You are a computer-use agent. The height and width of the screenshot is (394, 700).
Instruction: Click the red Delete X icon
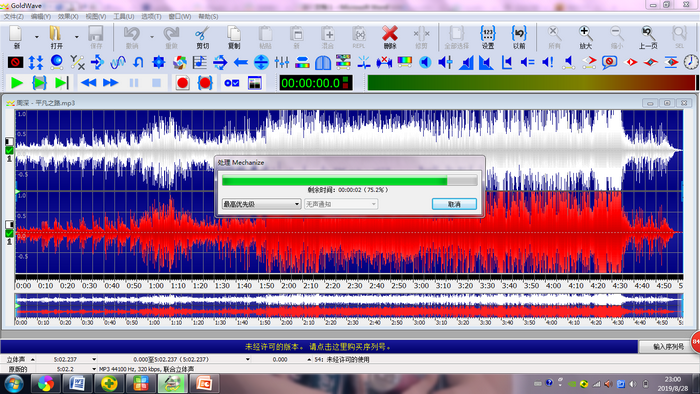tap(390, 37)
